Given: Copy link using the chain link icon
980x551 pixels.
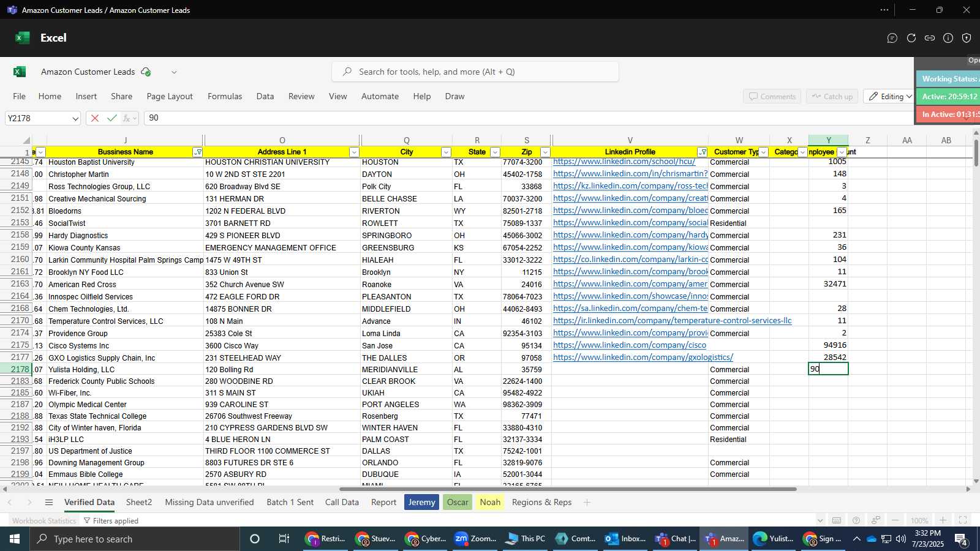Looking at the screenshot, I should 930,38.
